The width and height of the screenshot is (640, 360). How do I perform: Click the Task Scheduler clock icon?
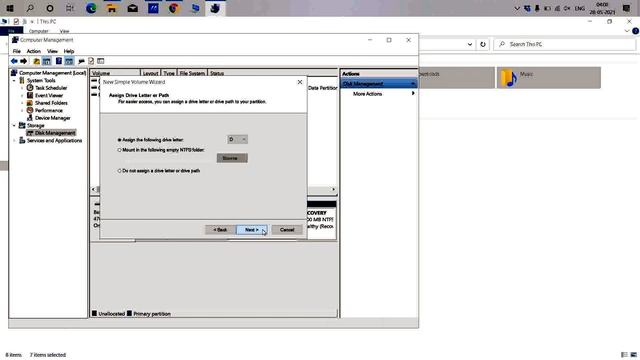[x=30, y=88]
